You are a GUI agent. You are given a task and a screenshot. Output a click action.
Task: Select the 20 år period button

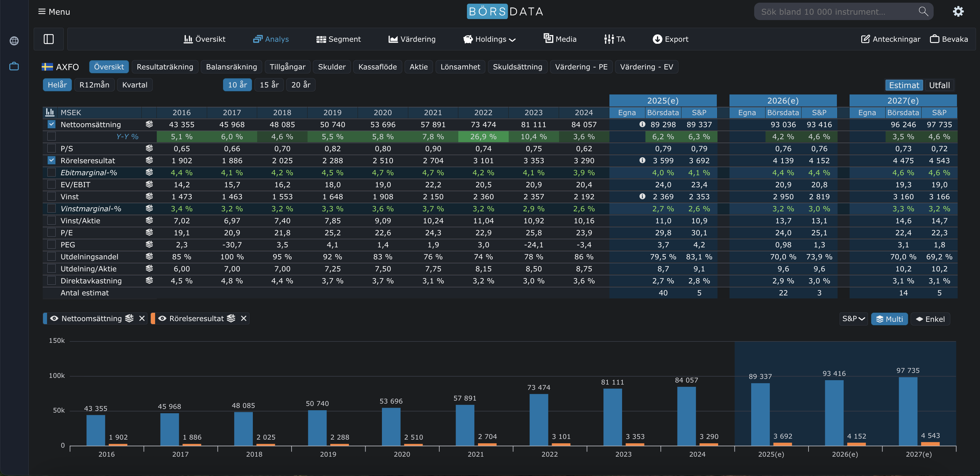pyautogui.click(x=301, y=84)
